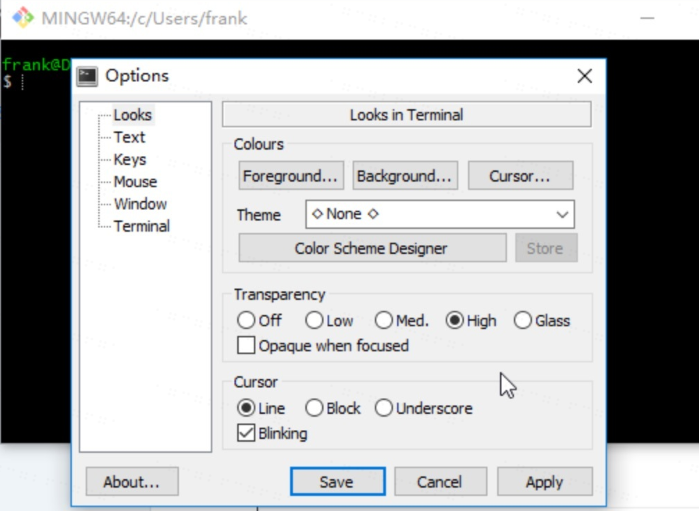Apply the current settings
699x511 pixels.
545,482
